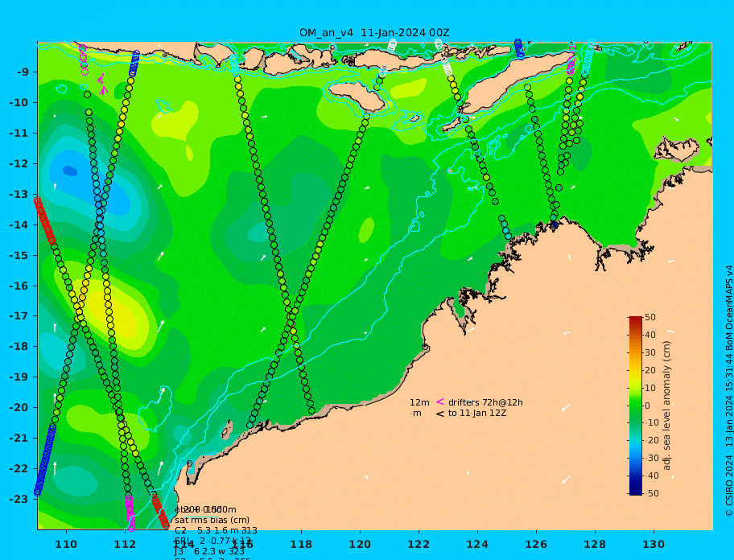Click the magenta drifter arrow in legend
This screenshot has width=734, height=560.
pyautogui.click(x=440, y=401)
